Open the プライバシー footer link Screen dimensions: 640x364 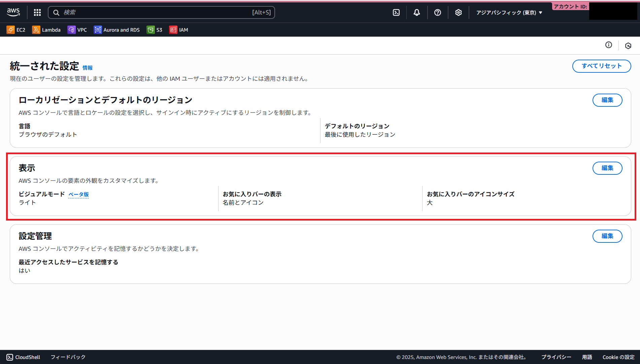556,357
